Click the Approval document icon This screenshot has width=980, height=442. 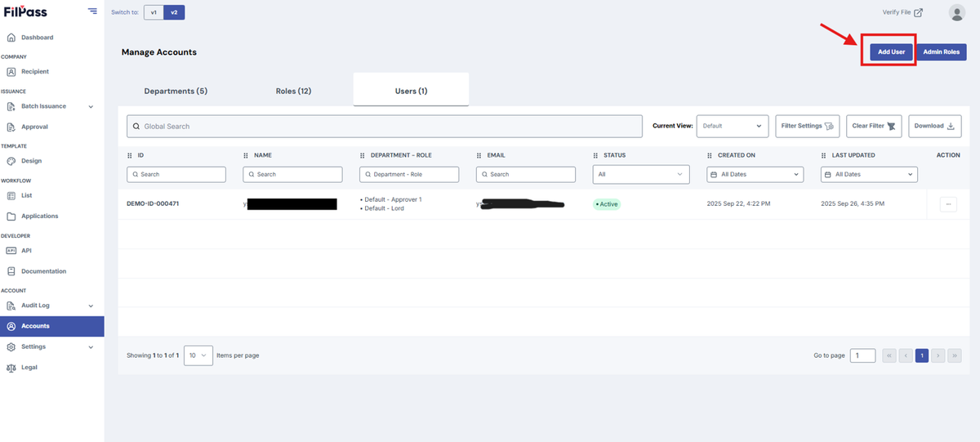[x=11, y=127]
